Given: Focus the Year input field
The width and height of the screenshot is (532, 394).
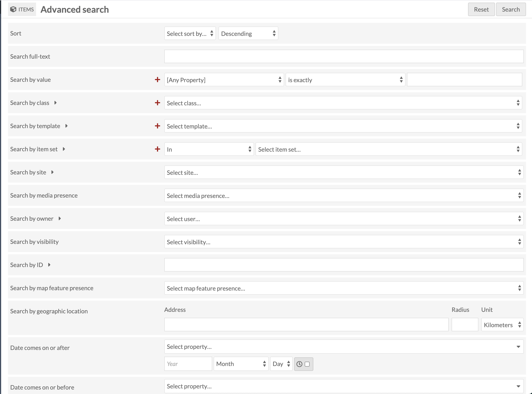Looking at the screenshot, I should click(188, 364).
